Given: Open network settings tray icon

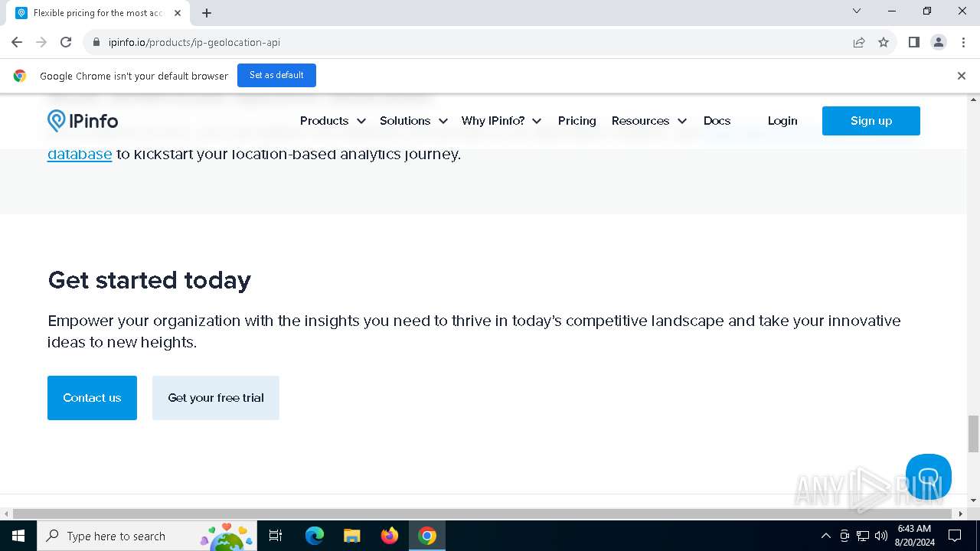Looking at the screenshot, I should 863,536.
